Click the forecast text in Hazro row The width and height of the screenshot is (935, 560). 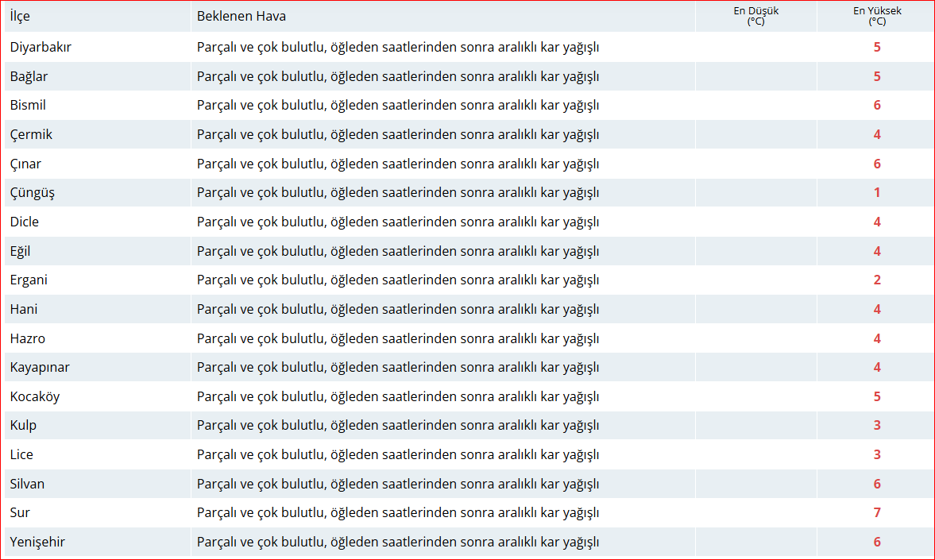[x=398, y=338]
